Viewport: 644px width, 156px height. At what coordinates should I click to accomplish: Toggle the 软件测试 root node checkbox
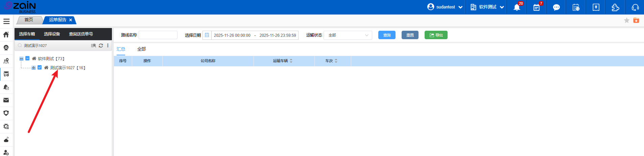[x=28, y=58]
